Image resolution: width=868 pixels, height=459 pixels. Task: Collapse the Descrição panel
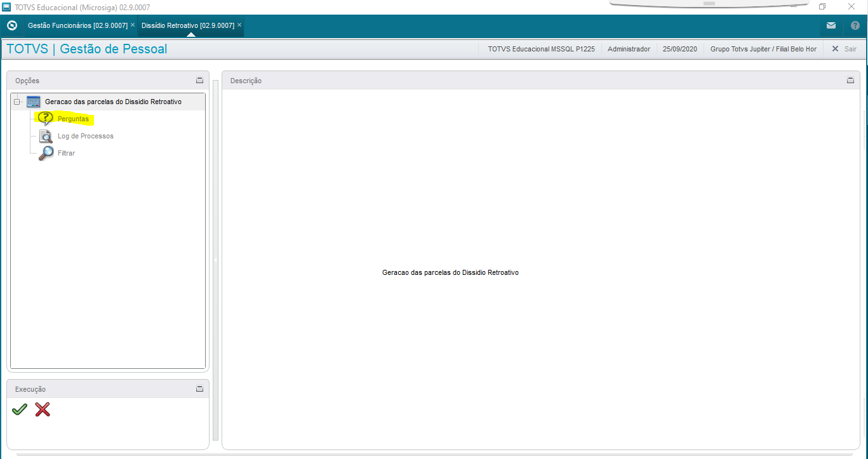tap(851, 81)
